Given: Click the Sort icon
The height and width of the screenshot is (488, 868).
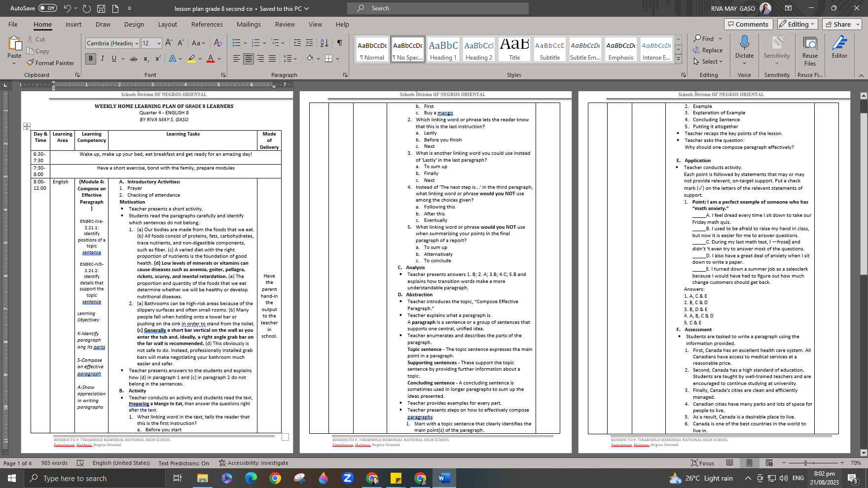Looking at the screenshot, I should click(324, 43).
